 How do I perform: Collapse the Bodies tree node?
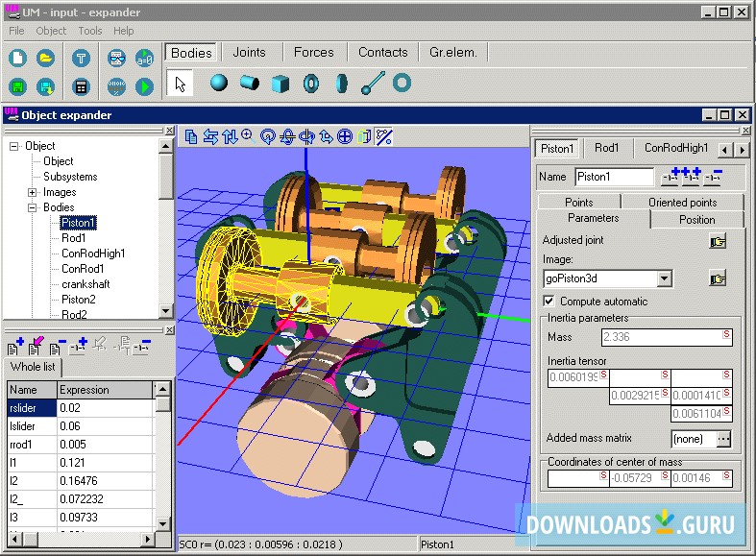[x=33, y=207]
